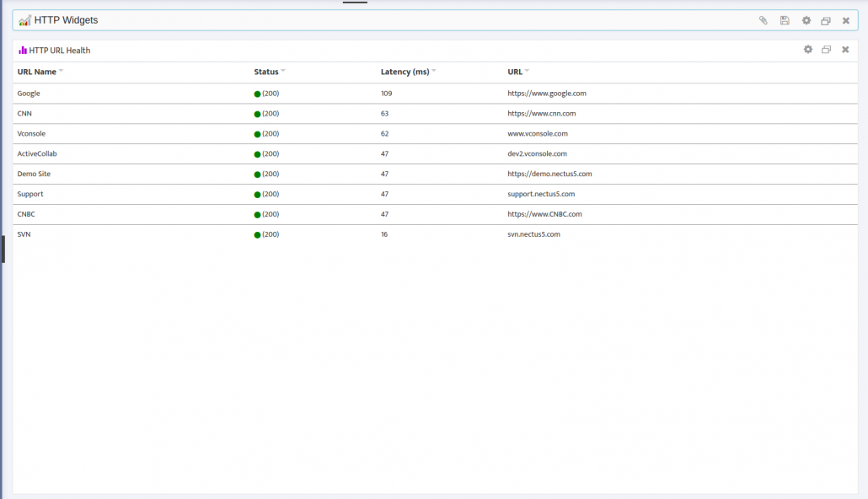Open the Latency (ms) column sort dropdown
This screenshot has width=868, height=499.
[x=432, y=71]
